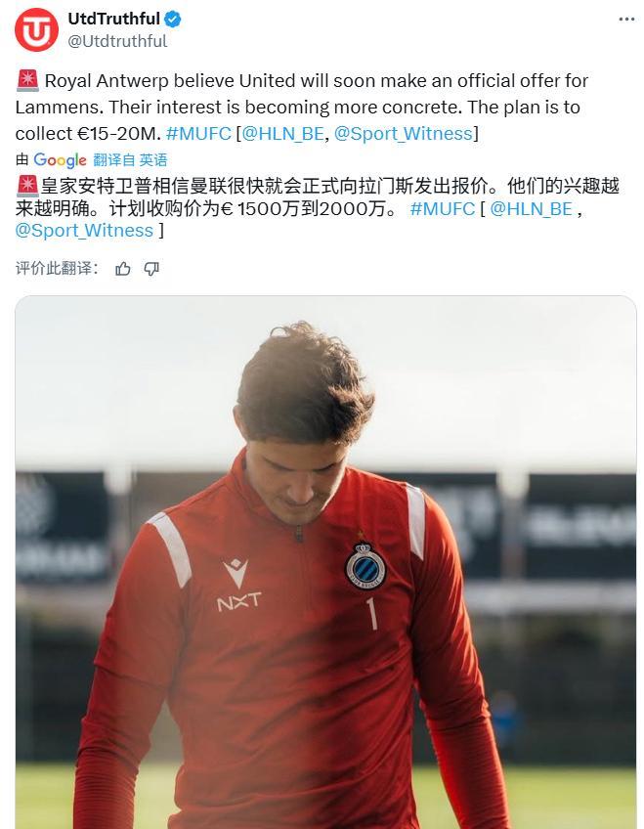This screenshot has width=644, height=829.
Task: Open the three-dot more options menu
Action: [x=626, y=19]
